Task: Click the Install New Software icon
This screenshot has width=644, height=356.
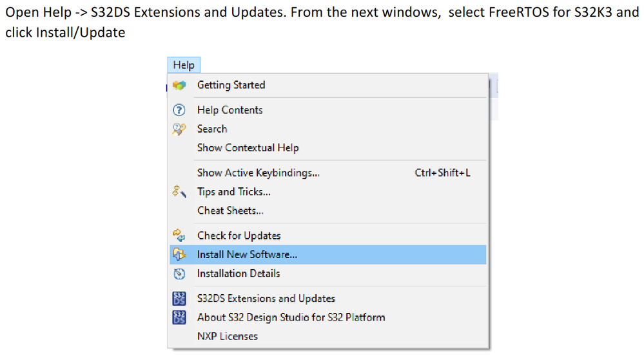Action: click(x=179, y=255)
